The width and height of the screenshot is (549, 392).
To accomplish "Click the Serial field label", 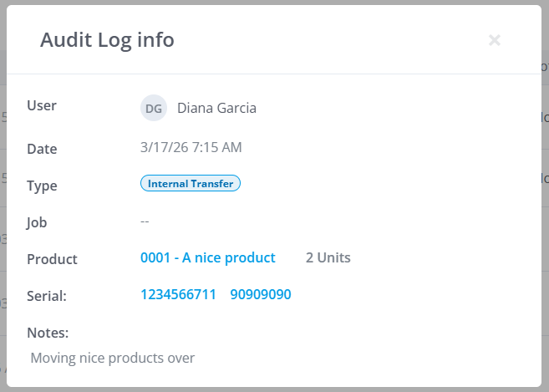I will 47,296.
